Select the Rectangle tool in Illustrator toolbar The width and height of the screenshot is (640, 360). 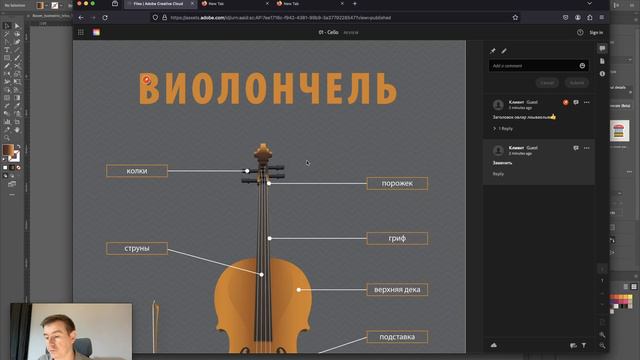coord(7,58)
